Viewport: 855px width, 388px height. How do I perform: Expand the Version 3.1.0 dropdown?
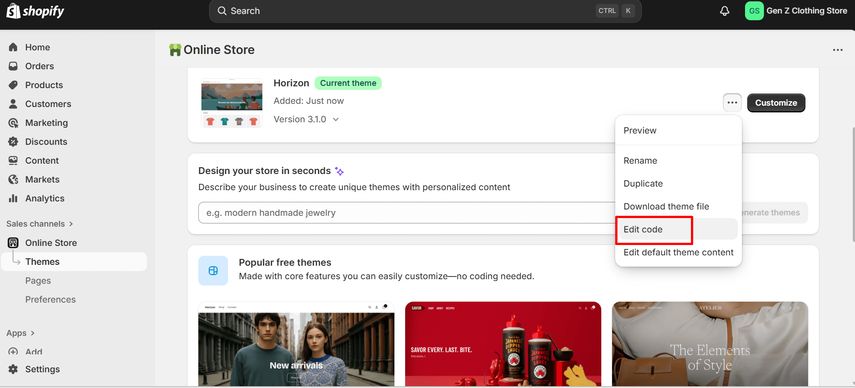(x=306, y=119)
